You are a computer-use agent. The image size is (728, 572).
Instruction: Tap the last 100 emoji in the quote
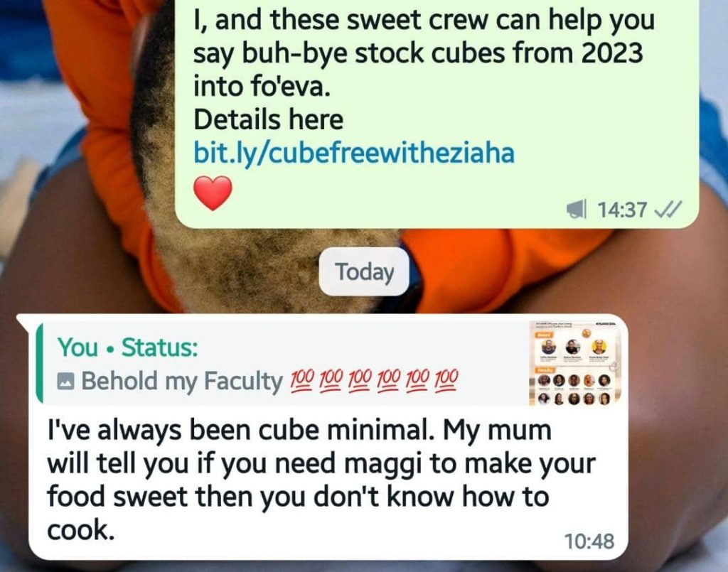click(x=446, y=380)
